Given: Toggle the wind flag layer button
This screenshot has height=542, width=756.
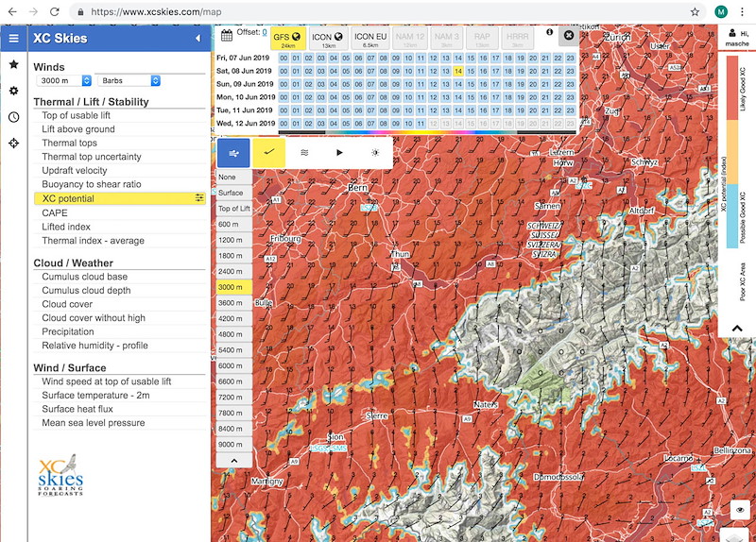Looking at the screenshot, I should tap(233, 153).
